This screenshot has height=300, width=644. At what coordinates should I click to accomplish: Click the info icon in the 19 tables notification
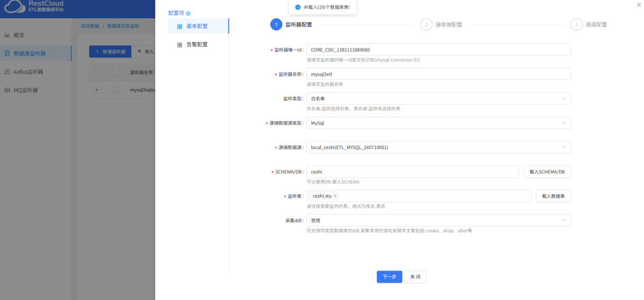(297, 7)
